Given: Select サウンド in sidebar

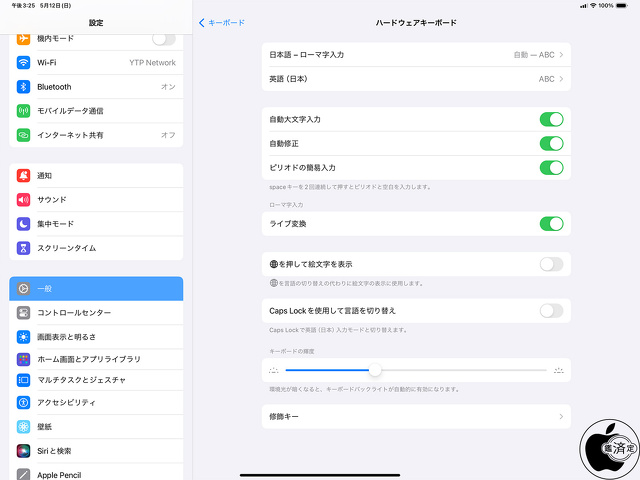Looking at the screenshot, I should point(96,200).
